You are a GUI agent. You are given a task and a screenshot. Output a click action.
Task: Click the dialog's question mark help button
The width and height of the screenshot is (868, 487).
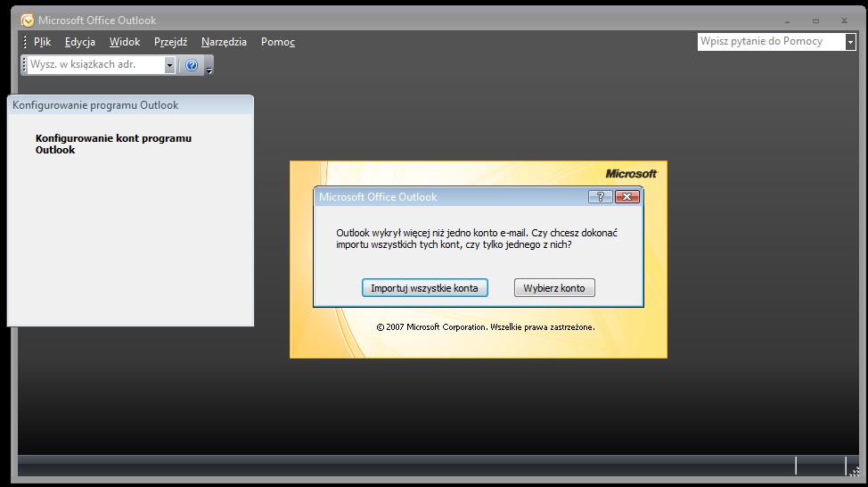pos(600,197)
